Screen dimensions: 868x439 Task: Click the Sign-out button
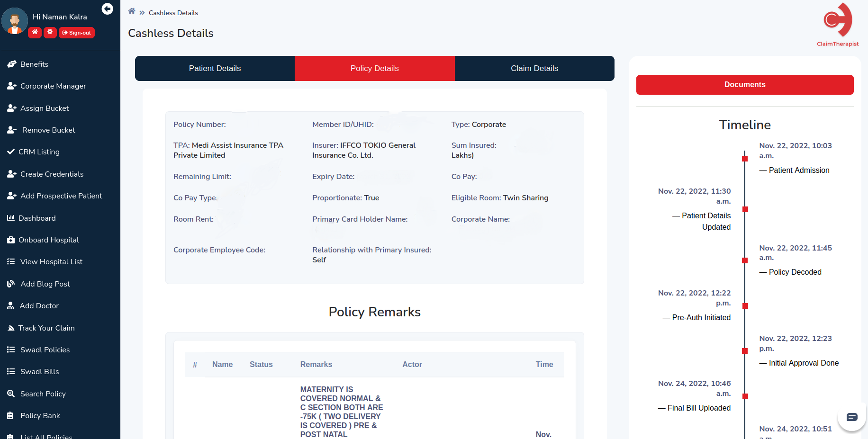(77, 33)
